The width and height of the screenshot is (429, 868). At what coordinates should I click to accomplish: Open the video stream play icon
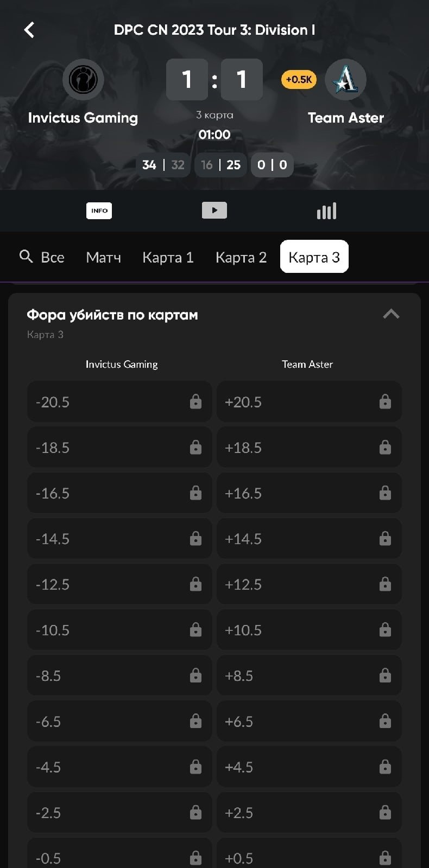tap(214, 210)
